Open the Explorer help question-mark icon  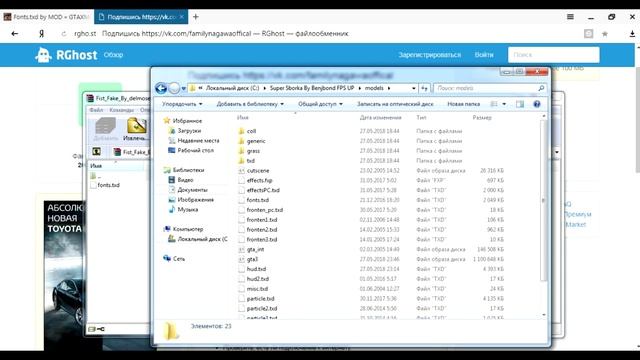pos(537,104)
